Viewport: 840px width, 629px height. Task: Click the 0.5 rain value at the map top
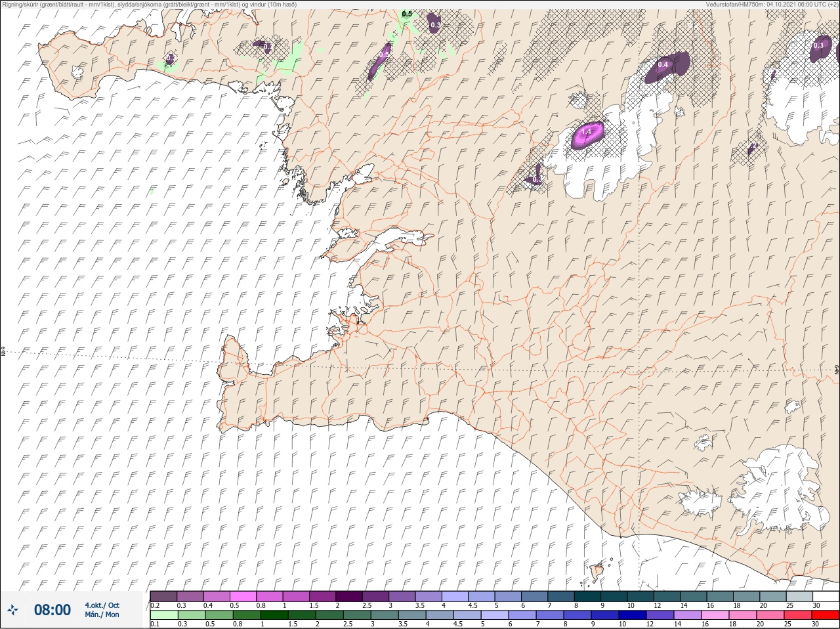click(x=407, y=14)
